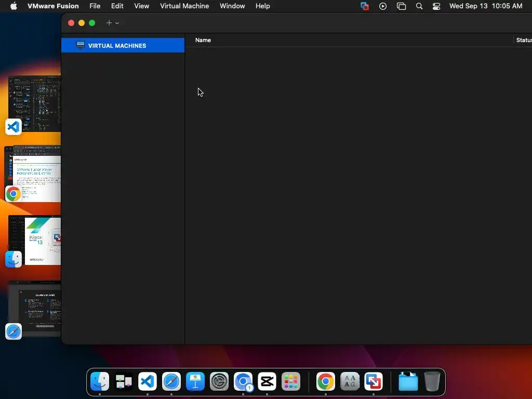Open Launchpad from the Dock
Viewport: 532px width, 399px height.
(291, 381)
